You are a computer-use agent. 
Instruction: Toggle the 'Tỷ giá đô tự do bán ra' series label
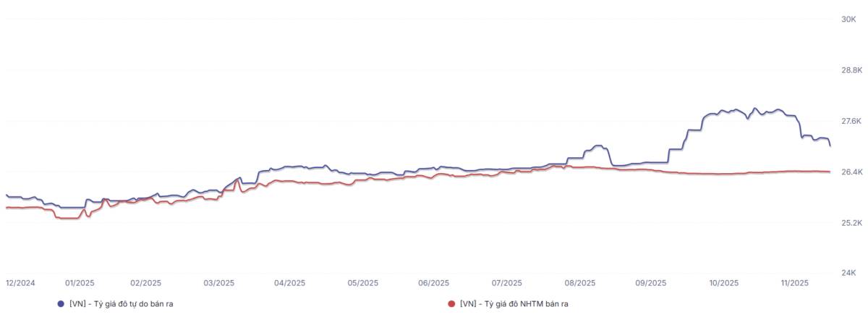point(121,304)
